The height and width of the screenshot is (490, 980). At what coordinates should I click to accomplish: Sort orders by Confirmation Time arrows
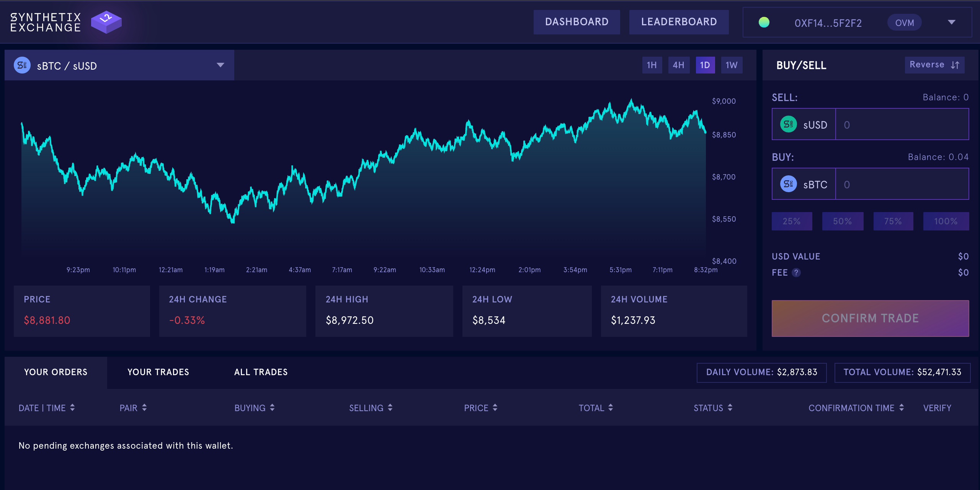point(902,408)
